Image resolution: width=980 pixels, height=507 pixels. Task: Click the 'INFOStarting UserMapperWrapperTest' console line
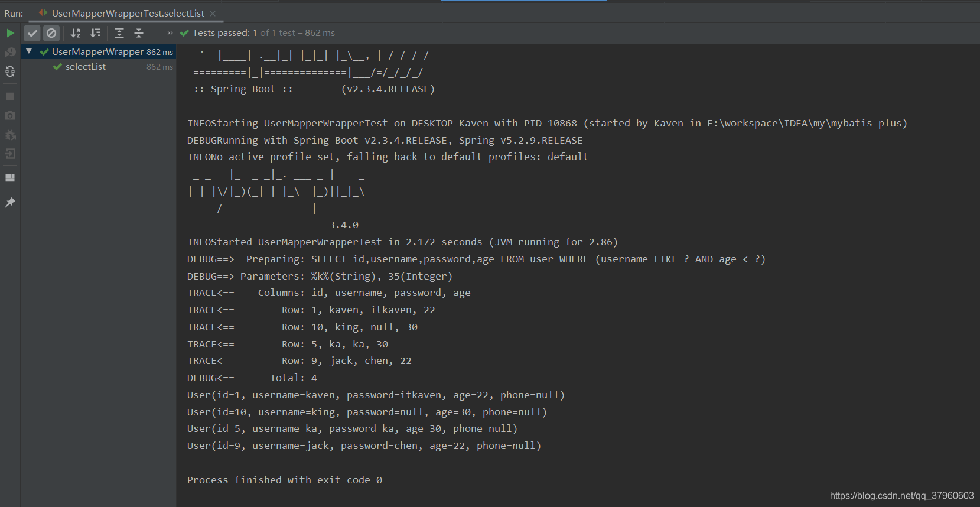pyautogui.click(x=547, y=123)
